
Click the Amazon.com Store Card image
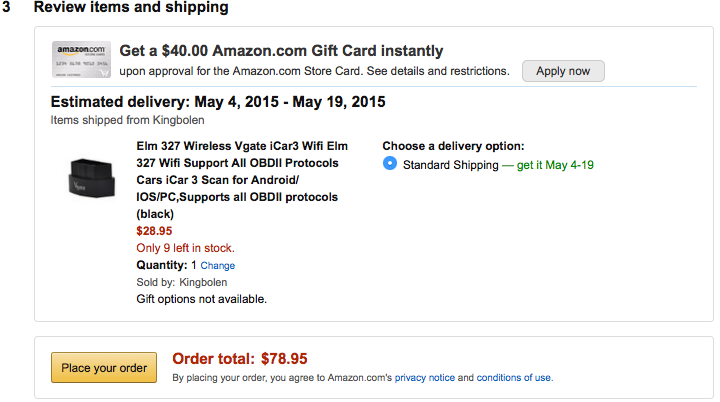[80, 60]
